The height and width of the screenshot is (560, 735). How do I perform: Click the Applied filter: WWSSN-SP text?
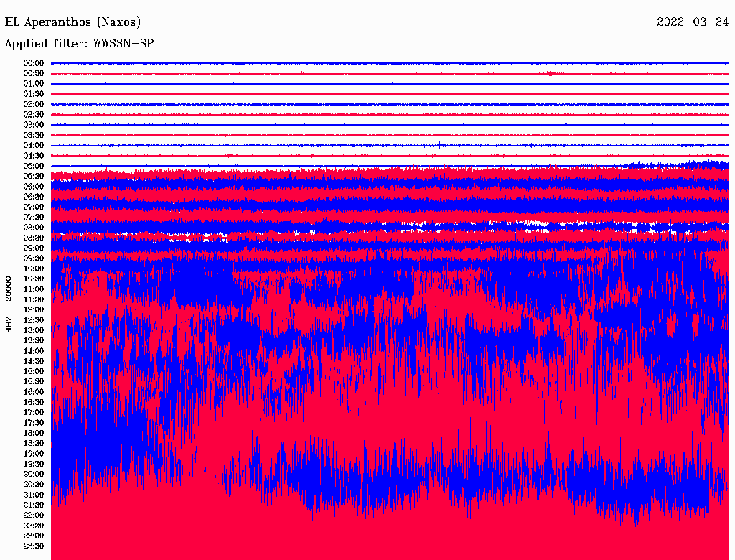pyautogui.click(x=79, y=44)
